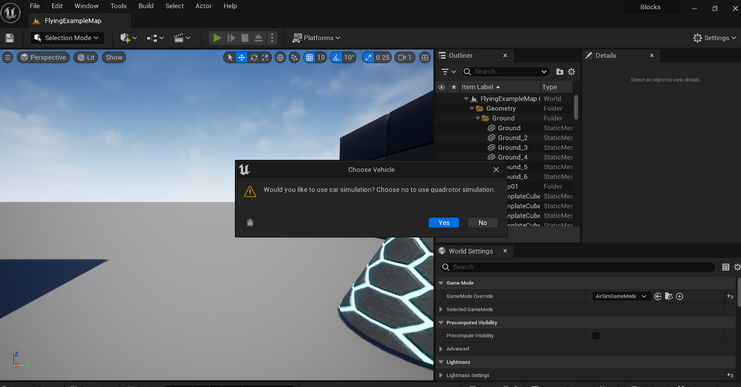
Task: Open the Help menu
Action: [230, 6]
